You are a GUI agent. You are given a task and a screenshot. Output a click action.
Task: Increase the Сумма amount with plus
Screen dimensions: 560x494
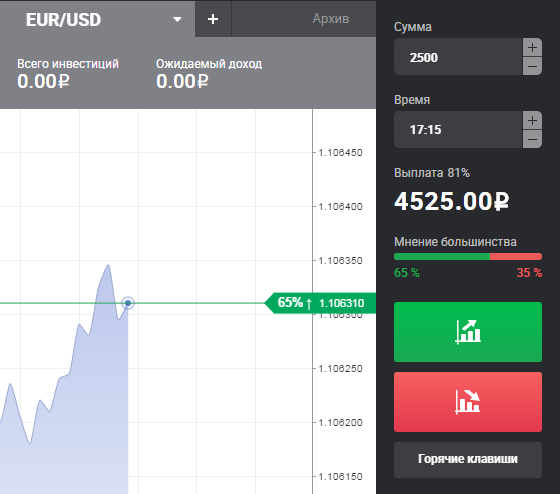pos(532,48)
